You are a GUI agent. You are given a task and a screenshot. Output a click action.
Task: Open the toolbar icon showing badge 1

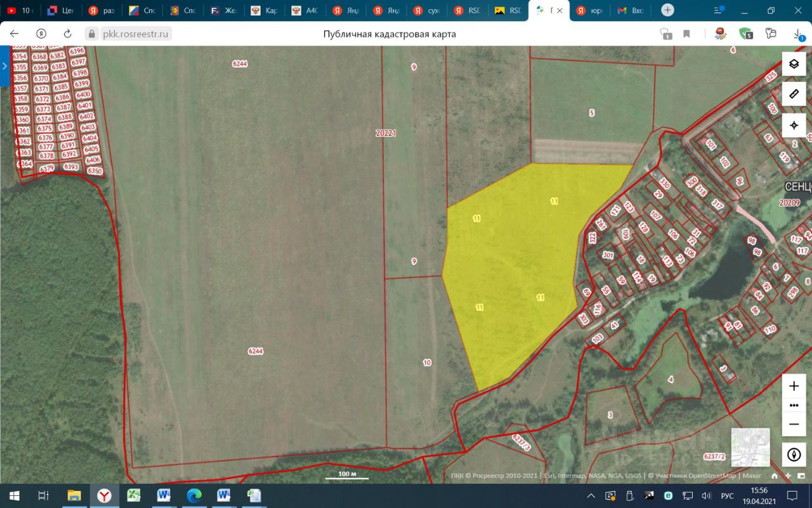(x=665, y=34)
